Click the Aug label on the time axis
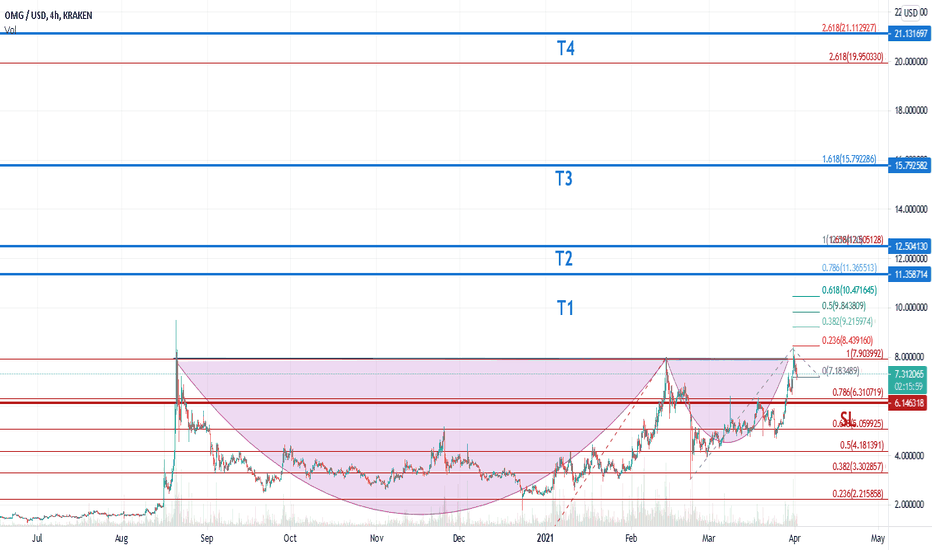Image resolution: width=932 pixels, height=550 pixels. tap(121, 538)
